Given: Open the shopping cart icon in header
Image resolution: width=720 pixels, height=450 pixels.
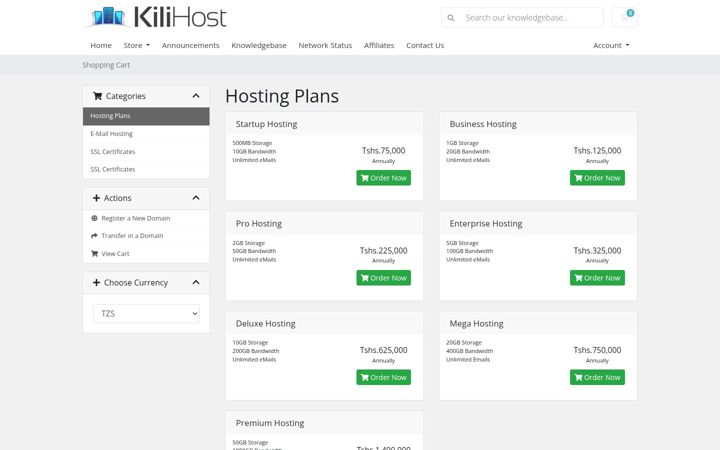Looking at the screenshot, I should tap(624, 17).
